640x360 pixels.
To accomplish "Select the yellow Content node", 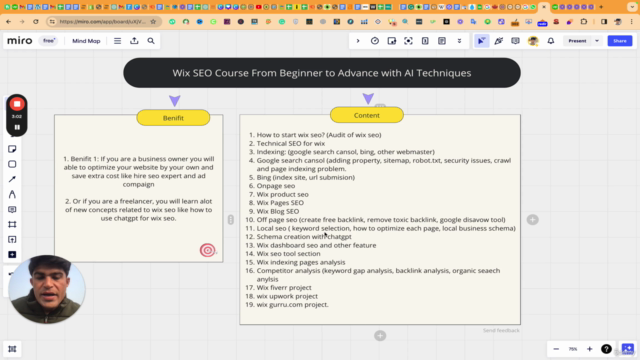I will 367,115.
